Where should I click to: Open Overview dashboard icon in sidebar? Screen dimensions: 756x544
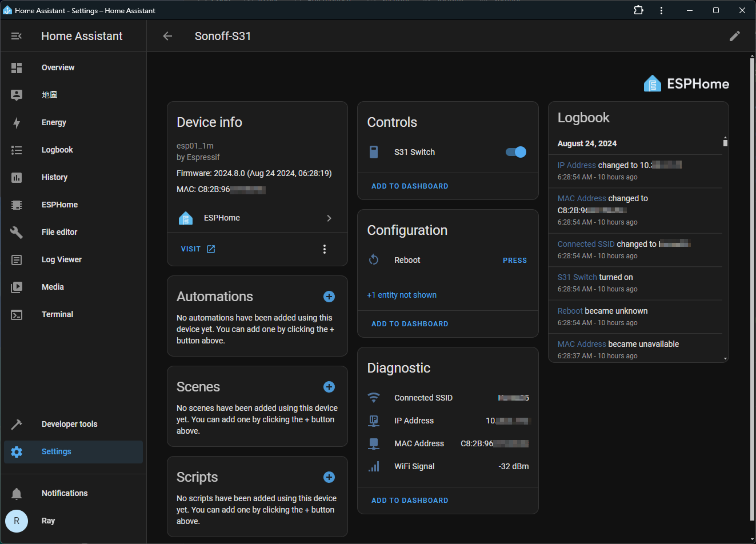pos(17,67)
